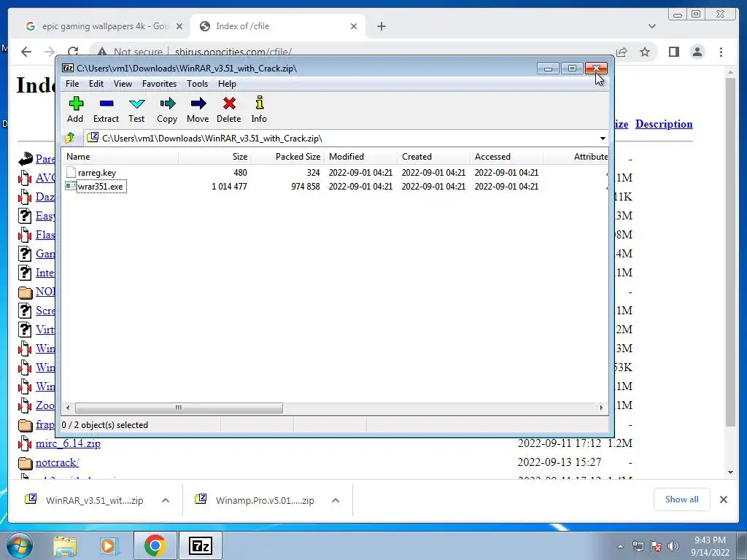Click the Extract toolbar icon
The height and width of the screenshot is (560, 747).
106,109
